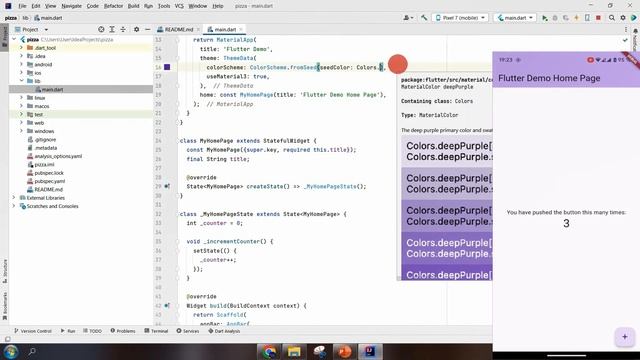Expand Scratches and Consoles node
The height and width of the screenshot is (360, 640).
(x=14, y=206)
